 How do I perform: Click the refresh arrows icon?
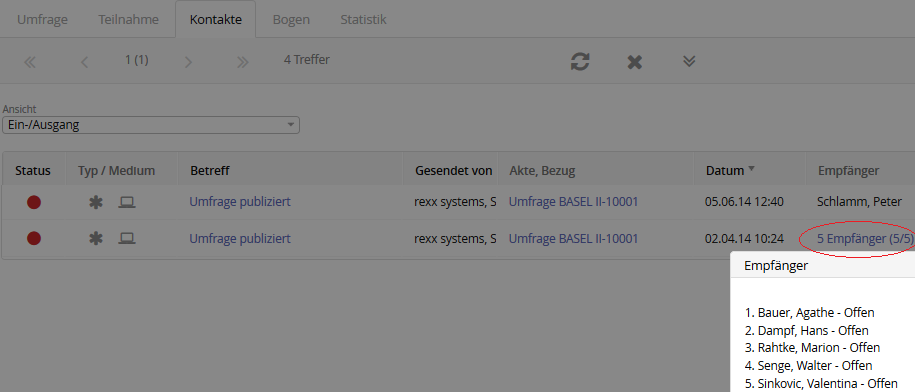pos(580,62)
